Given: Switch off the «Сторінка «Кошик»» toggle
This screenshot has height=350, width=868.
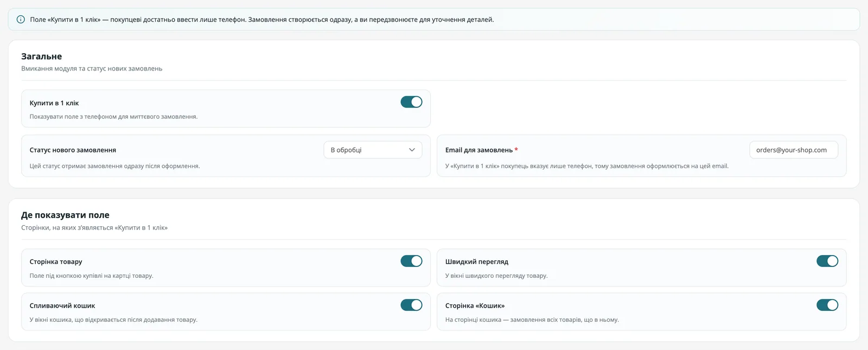Looking at the screenshot, I should (x=827, y=305).
